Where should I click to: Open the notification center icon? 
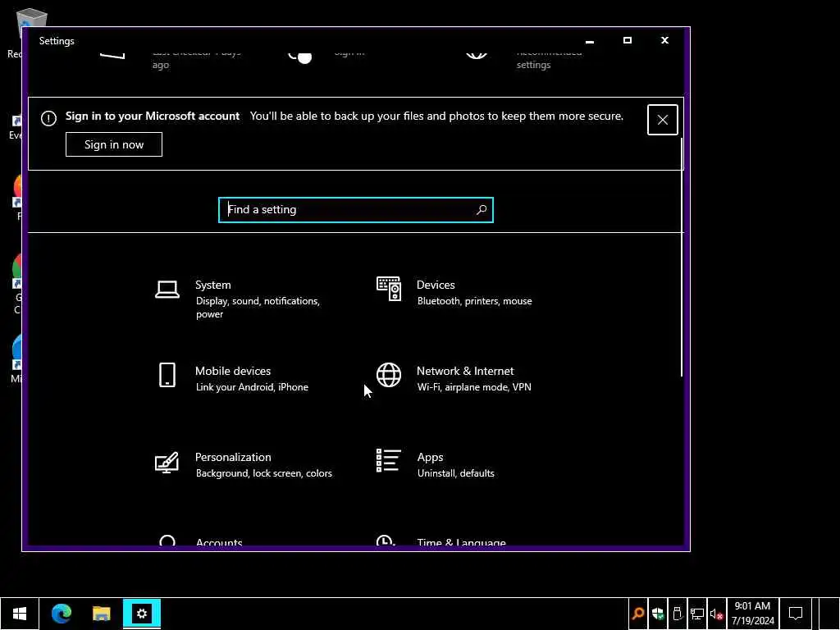click(796, 614)
